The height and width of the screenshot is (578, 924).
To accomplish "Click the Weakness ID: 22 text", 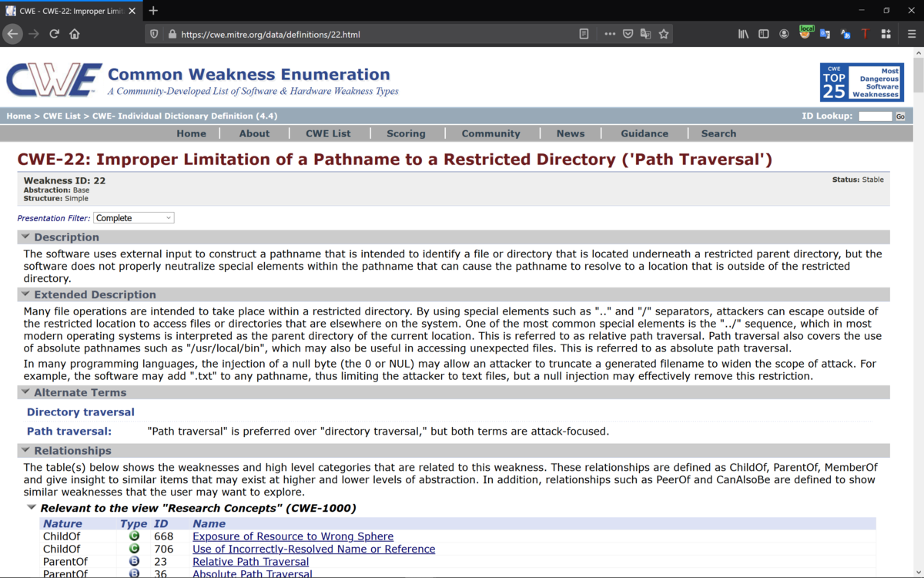I will [x=65, y=180].
